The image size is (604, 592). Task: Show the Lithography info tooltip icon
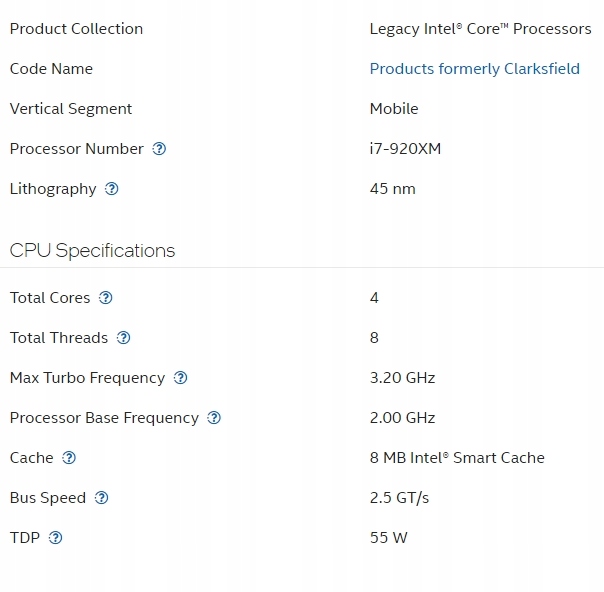(111, 189)
